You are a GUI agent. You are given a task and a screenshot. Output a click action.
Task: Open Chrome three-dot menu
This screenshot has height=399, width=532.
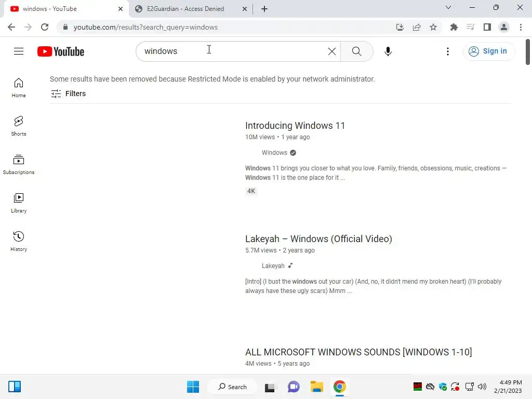[521, 27]
